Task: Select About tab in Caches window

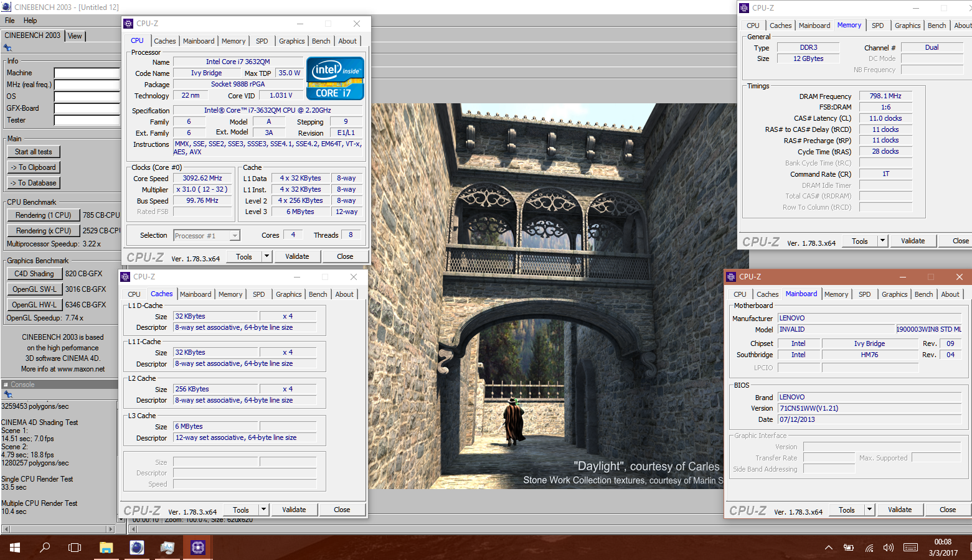Action: click(344, 294)
